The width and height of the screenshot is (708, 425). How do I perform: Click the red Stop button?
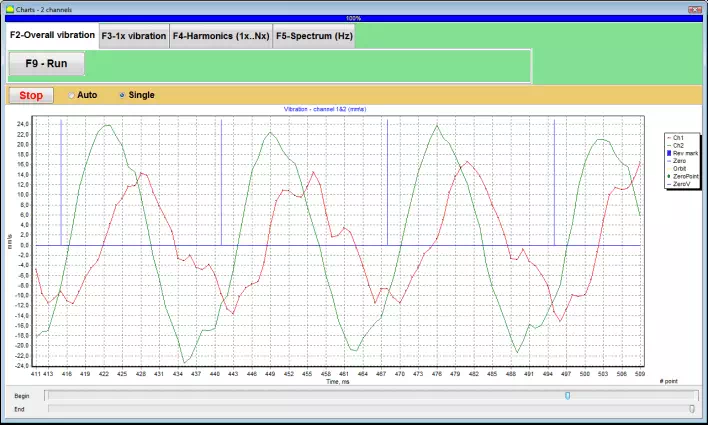coord(31,95)
